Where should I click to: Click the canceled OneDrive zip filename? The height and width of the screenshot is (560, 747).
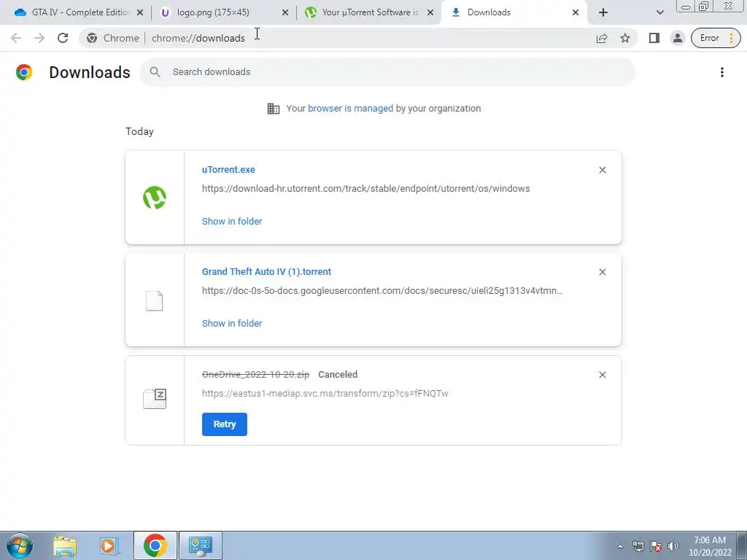[x=256, y=375]
